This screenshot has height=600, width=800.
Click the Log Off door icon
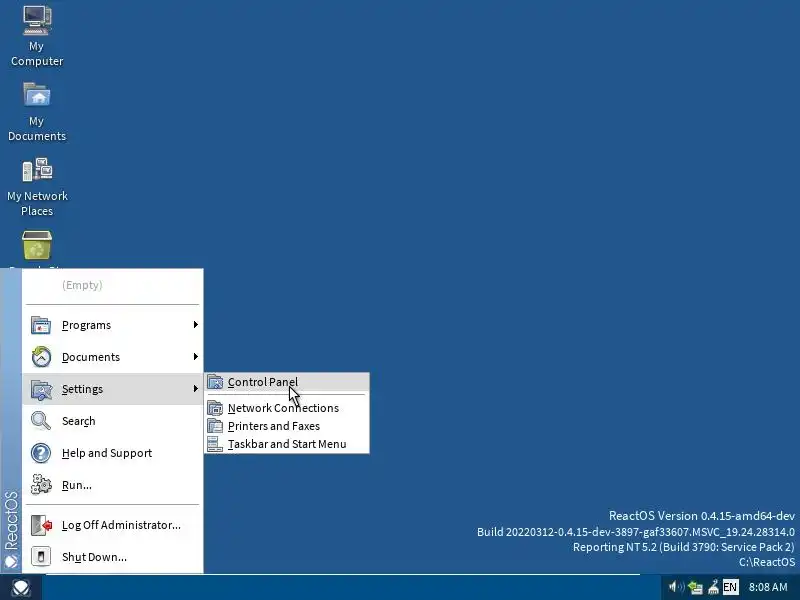41,525
